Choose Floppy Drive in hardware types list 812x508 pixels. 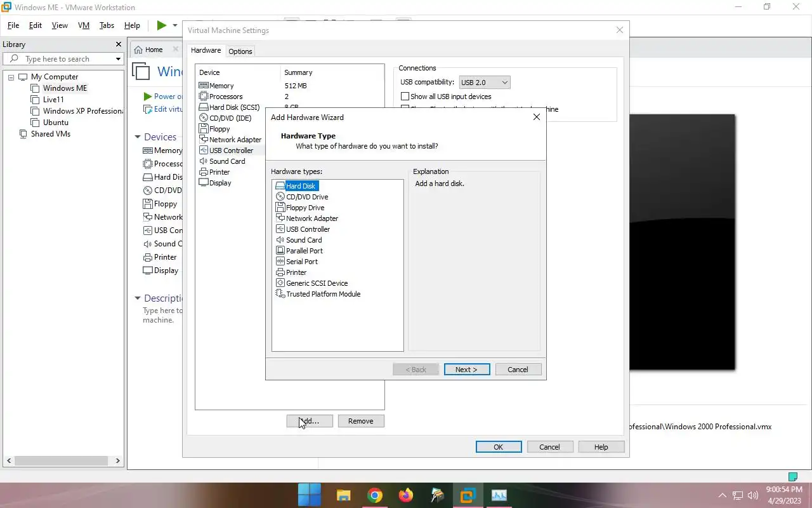[x=300, y=208]
